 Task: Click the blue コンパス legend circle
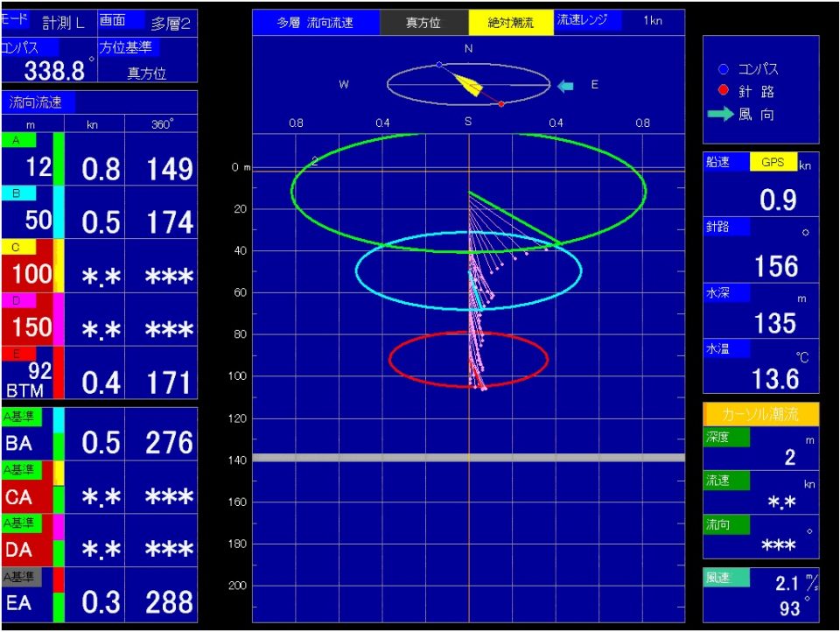pyautogui.click(x=724, y=69)
